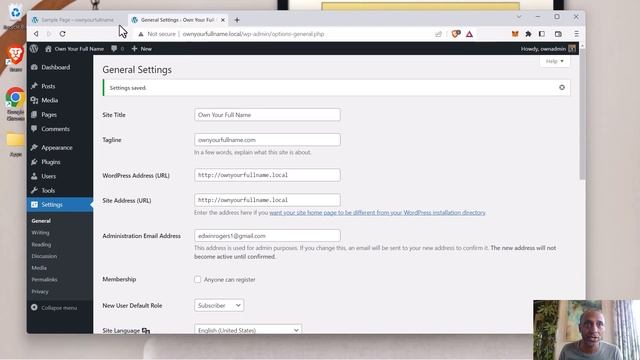Image resolution: width=640 pixels, height=360 pixels.
Task: Enable the Anyone can register checkbox
Action: click(198, 280)
